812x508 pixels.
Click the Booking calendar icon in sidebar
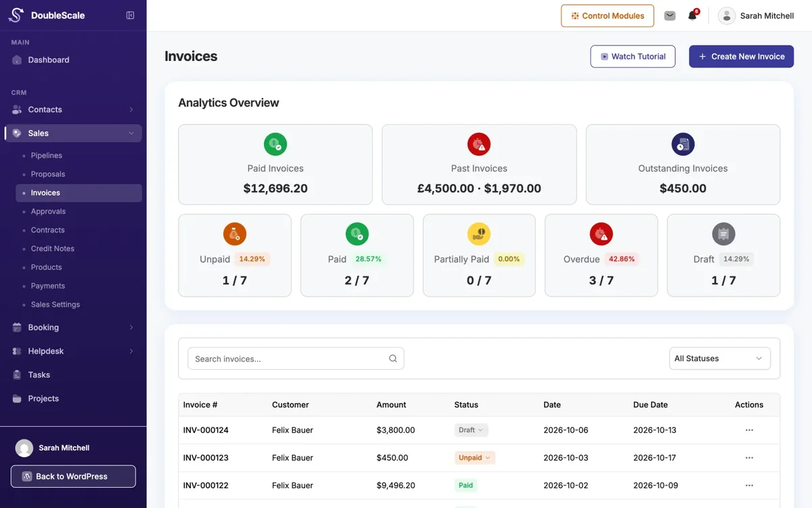tap(17, 327)
